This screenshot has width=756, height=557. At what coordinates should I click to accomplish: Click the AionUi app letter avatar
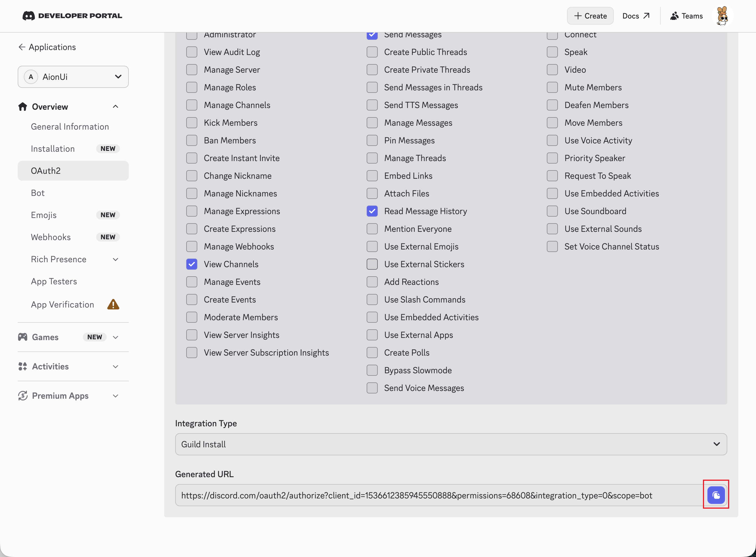coord(31,77)
